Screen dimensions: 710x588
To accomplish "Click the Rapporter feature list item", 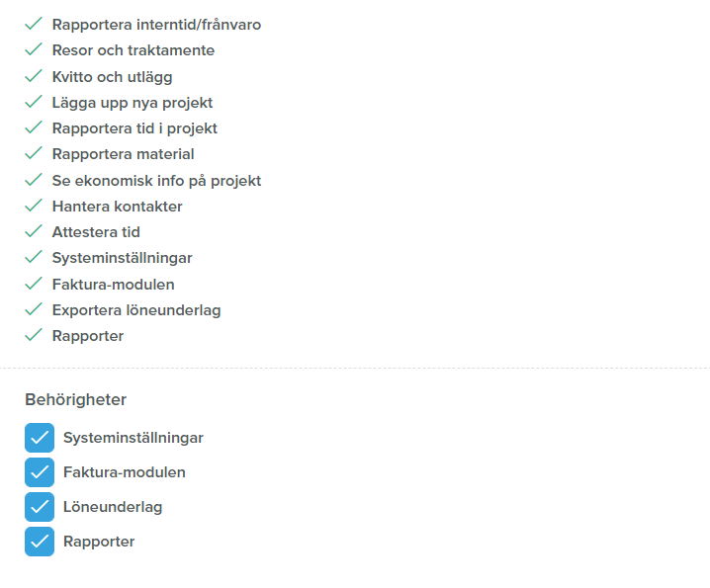I will [88, 336].
